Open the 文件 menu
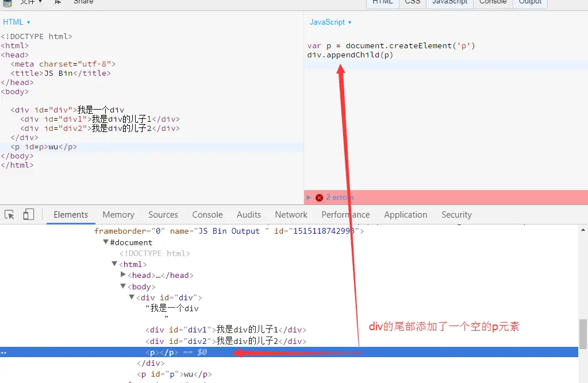Viewport: 588px width, 383px height. click(x=31, y=2)
